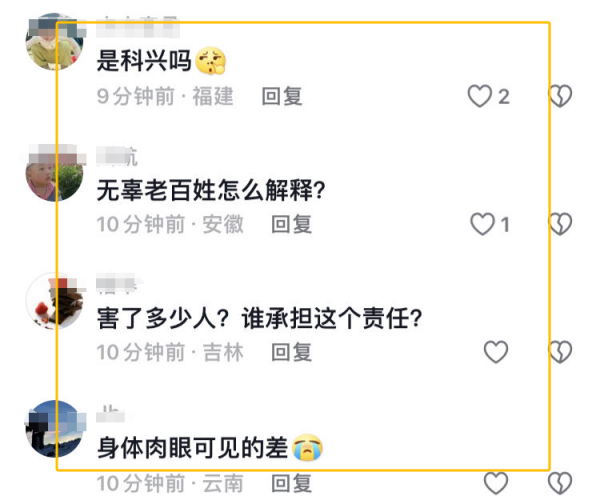
Task: Select the comment text "身体肉眼可见的差"
Action: [192, 448]
